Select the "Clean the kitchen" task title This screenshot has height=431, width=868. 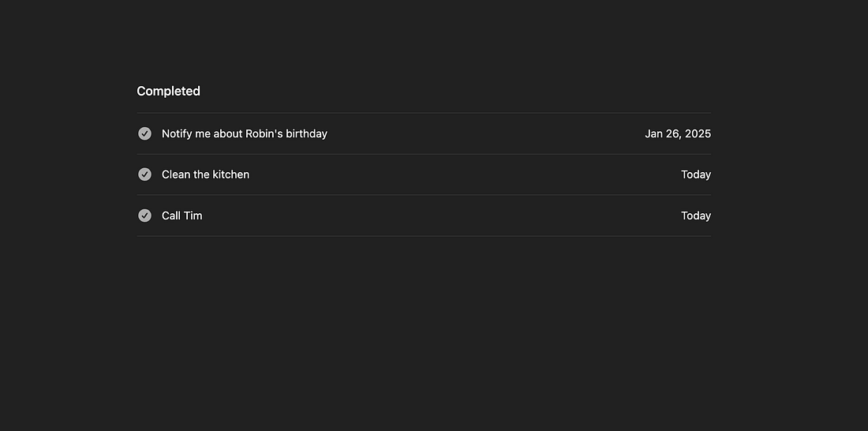click(205, 174)
